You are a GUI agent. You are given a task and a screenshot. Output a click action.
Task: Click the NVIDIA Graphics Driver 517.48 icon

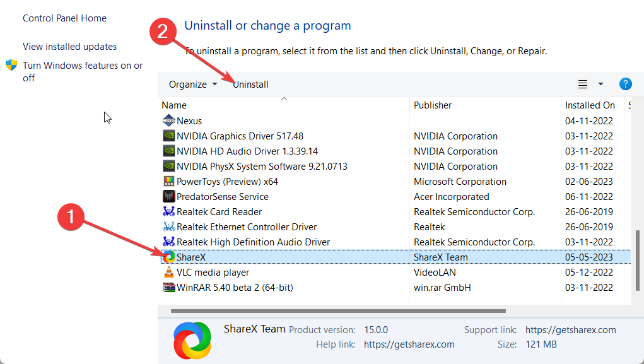pos(169,136)
